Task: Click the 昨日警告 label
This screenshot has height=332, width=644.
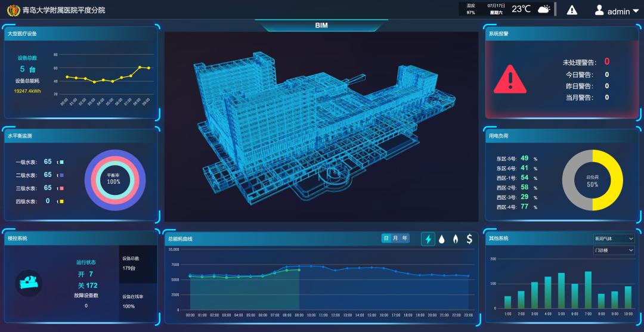Action: pos(580,86)
